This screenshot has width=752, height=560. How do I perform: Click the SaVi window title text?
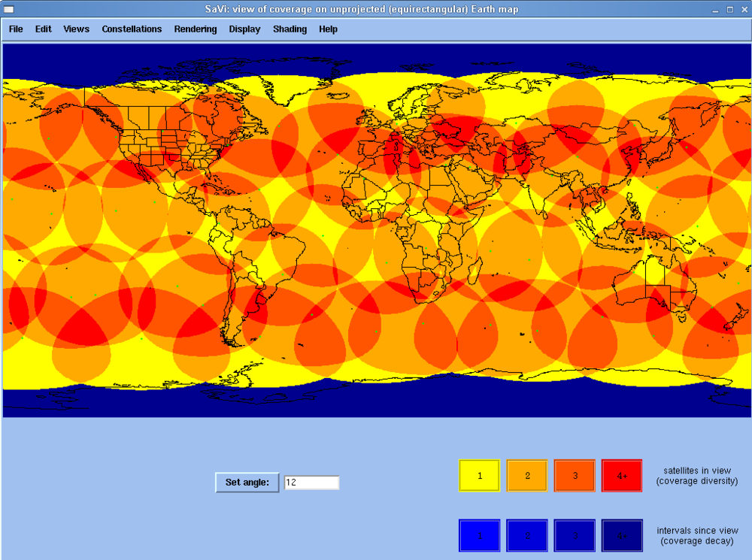pos(362,9)
